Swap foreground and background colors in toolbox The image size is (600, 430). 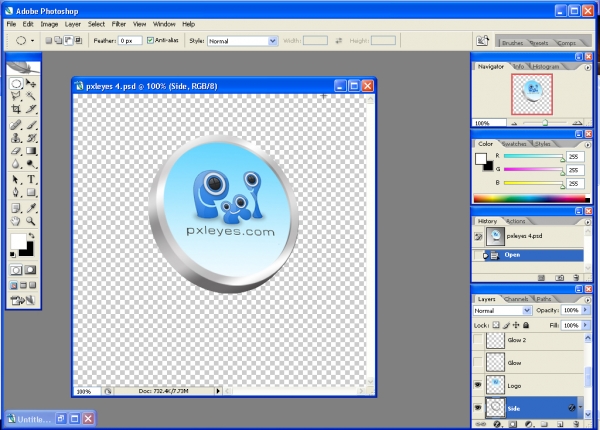(x=31, y=236)
